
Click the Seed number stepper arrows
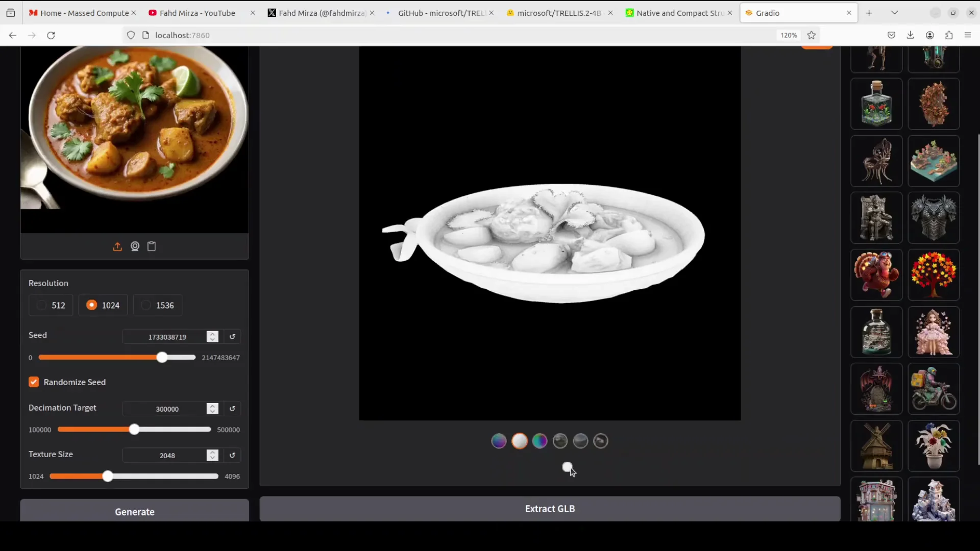pyautogui.click(x=212, y=337)
